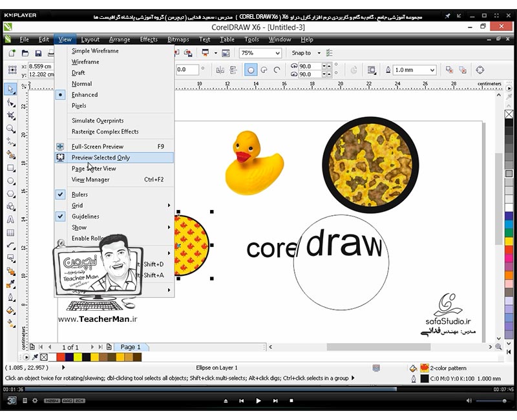Viewport: 517px width, 420px height.
Task: Open the Arrange menu
Action: coord(120,39)
